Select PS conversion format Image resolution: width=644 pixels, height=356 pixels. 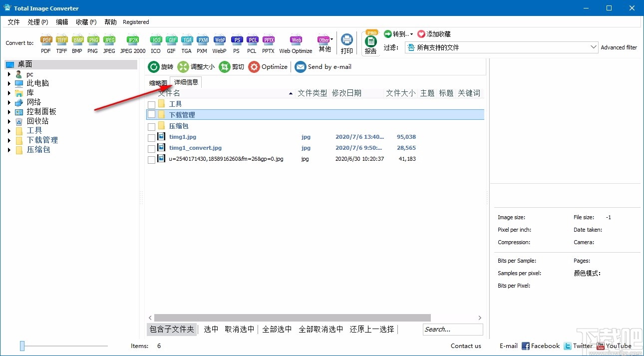(x=236, y=44)
